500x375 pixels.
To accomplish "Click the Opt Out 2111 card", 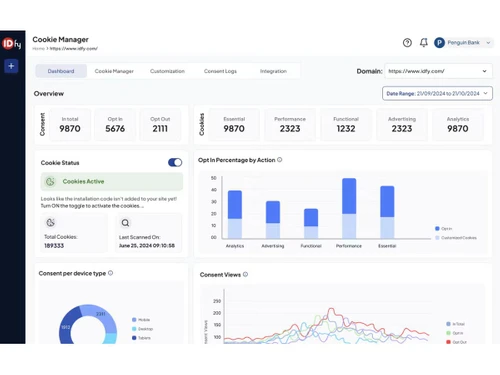I will pyautogui.click(x=160, y=124).
